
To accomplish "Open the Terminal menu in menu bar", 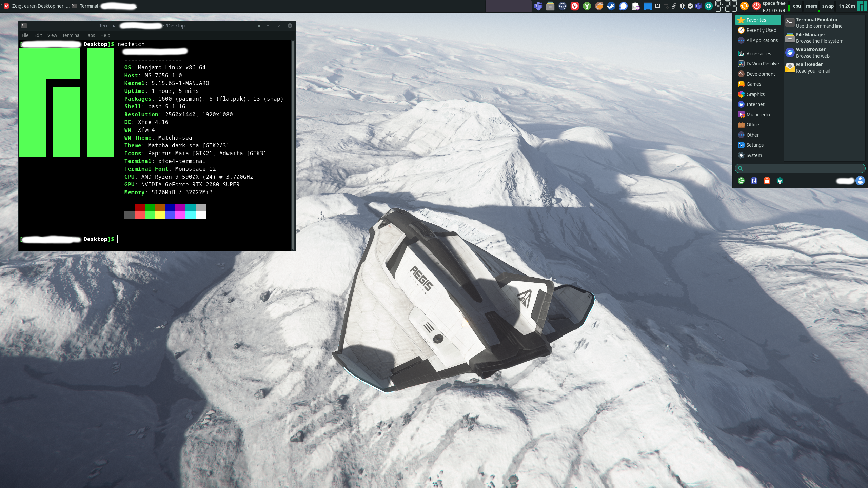I will pos(71,35).
